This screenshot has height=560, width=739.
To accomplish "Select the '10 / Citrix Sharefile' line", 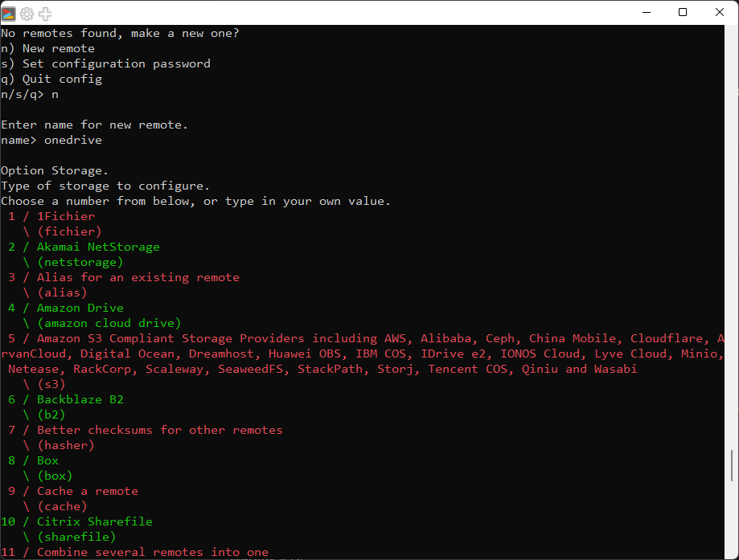I will (77, 521).
